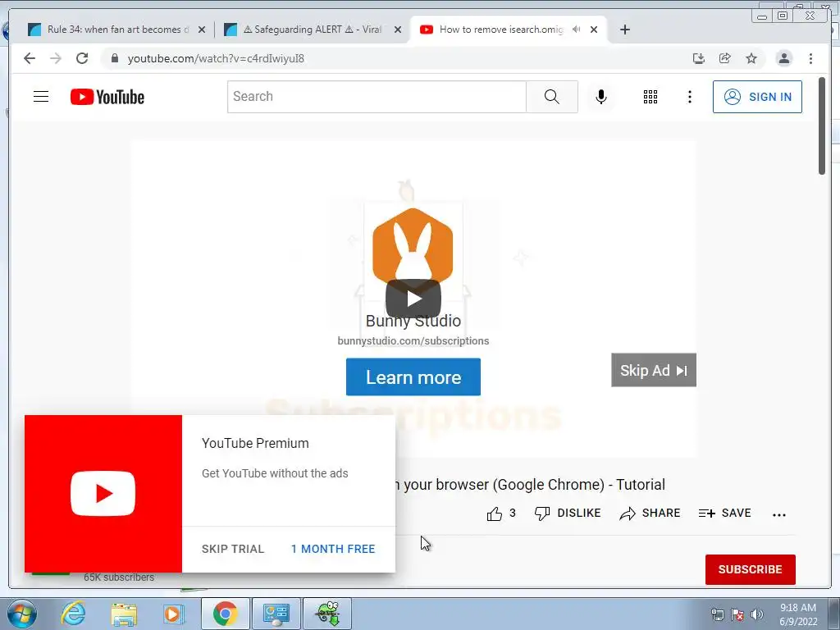The width and height of the screenshot is (840, 630).
Task: Open Windows Explorer folder on taskbar
Action: pos(124,614)
